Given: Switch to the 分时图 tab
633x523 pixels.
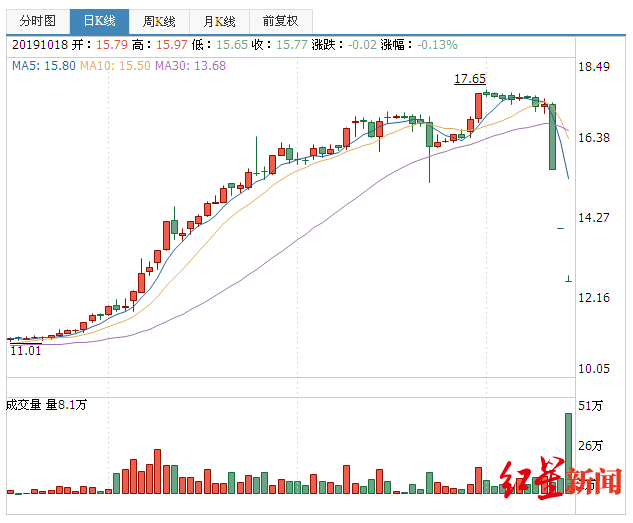Looking at the screenshot, I should tap(38, 21).
